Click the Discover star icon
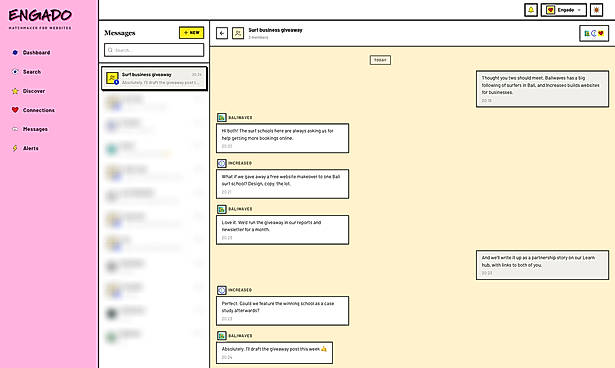The image size is (615, 368). pyautogui.click(x=15, y=91)
